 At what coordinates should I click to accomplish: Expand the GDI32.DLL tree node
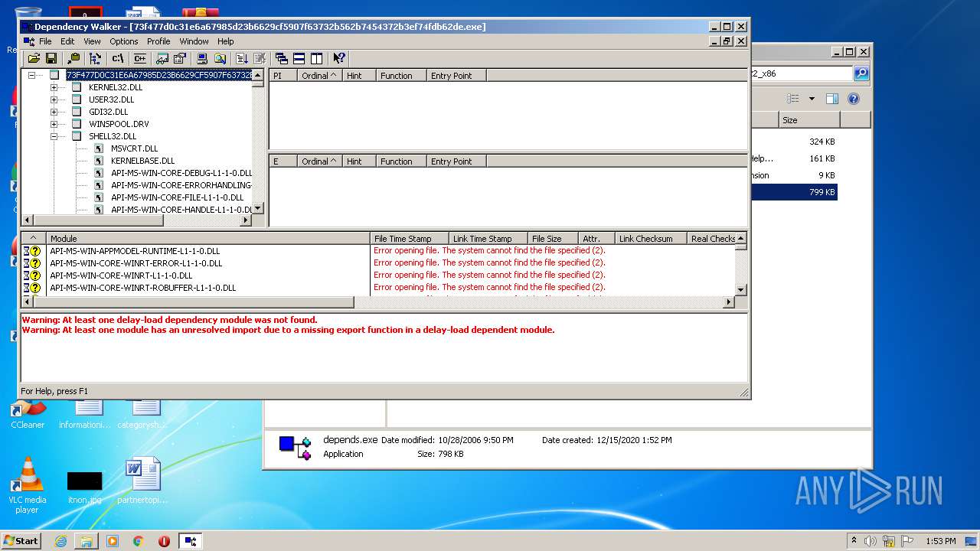pos(54,112)
